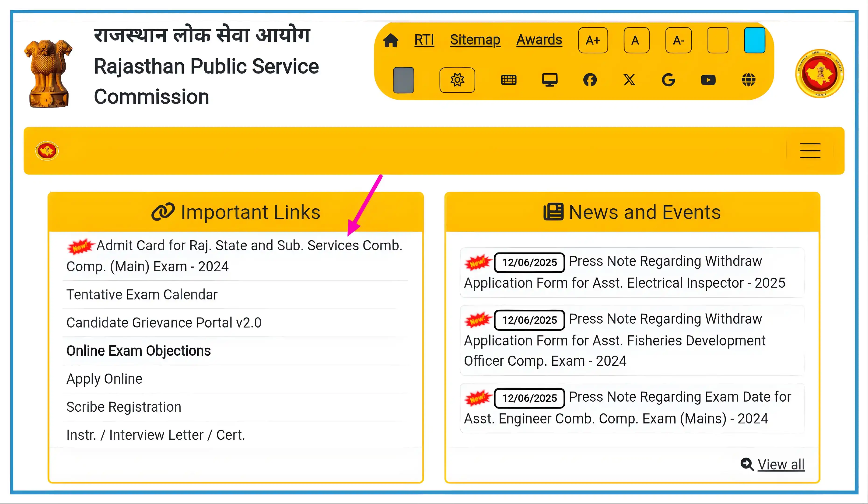Click the small RPSC logo in navbar
868x504 pixels.
pyautogui.click(x=47, y=151)
